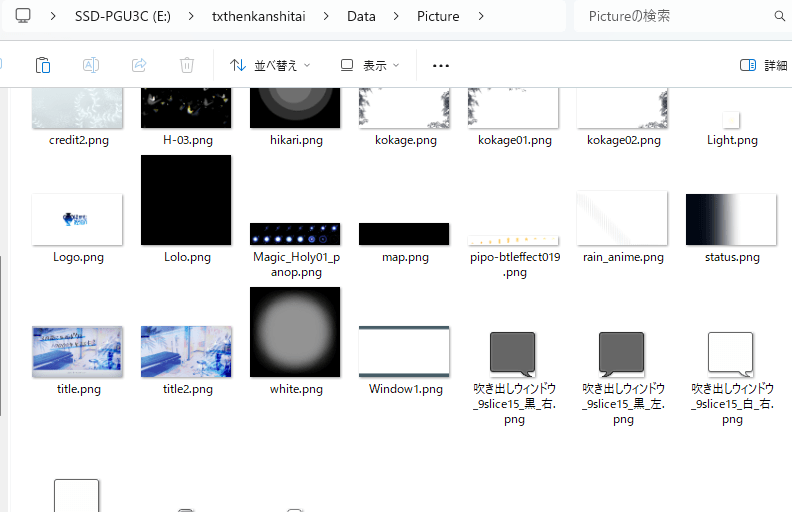Expand chevron after SSD-PGU3C (E:) breadcrumb

(x=192, y=16)
